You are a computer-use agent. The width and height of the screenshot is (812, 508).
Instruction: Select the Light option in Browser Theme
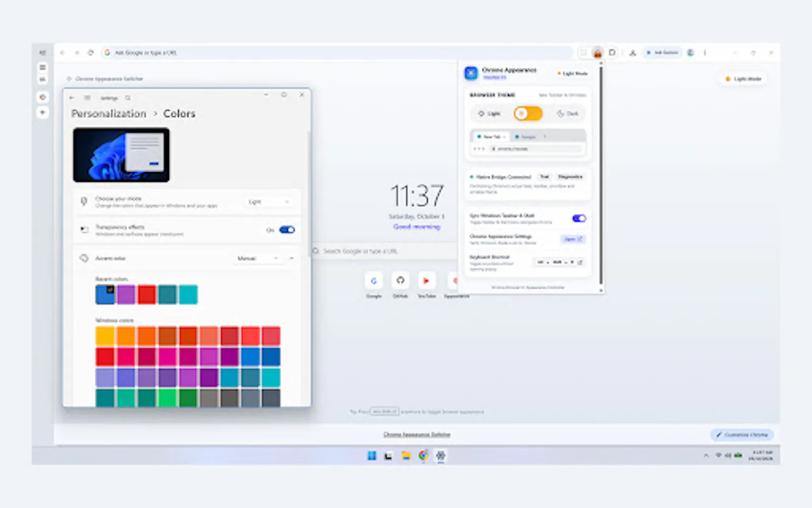[x=489, y=113]
